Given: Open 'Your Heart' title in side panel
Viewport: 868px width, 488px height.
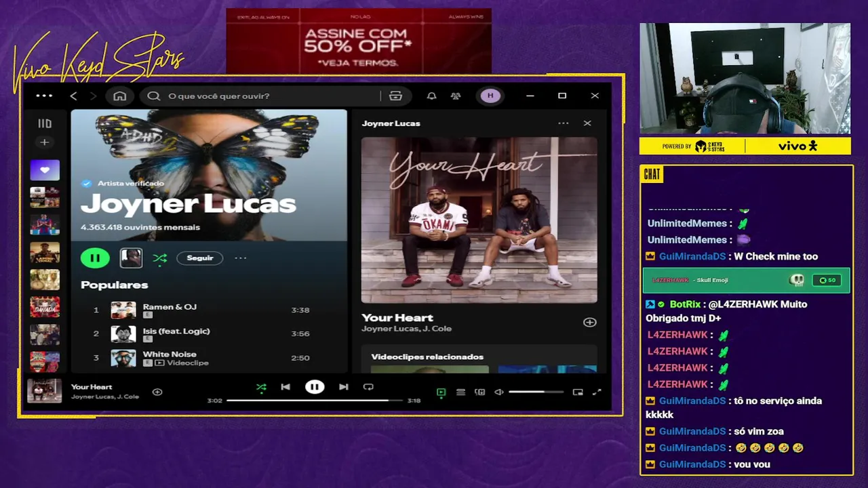Looking at the screenshot, I should (397, 317).
